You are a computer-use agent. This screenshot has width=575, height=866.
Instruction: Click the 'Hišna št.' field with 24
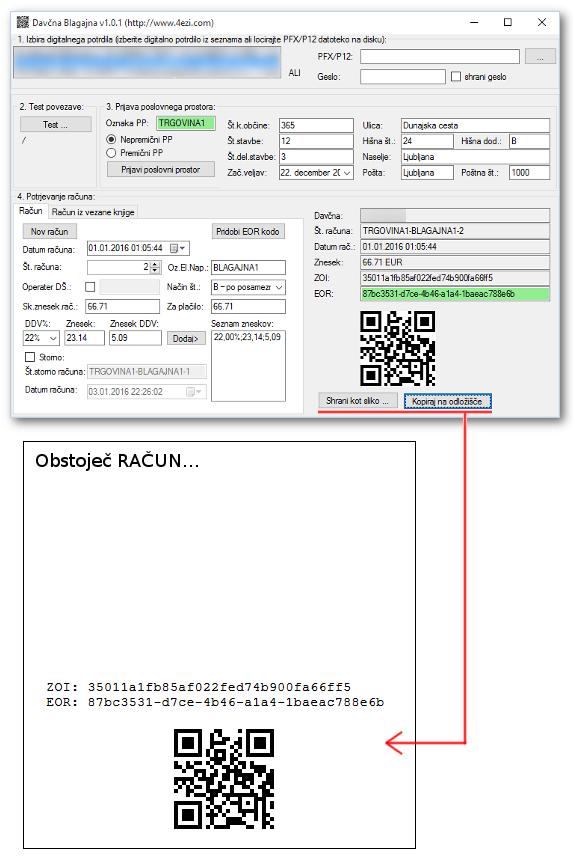pyautogui.click(x=426, y=141)
